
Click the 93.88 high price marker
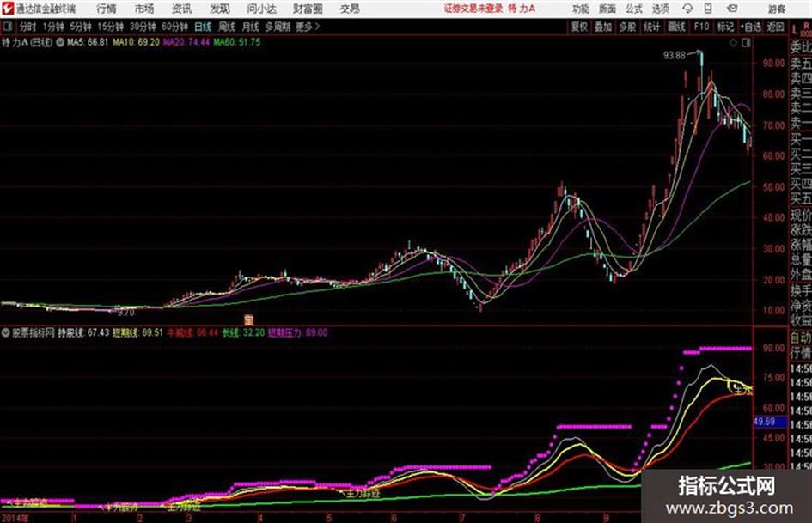pyautogui.click(x=675, y=55)
